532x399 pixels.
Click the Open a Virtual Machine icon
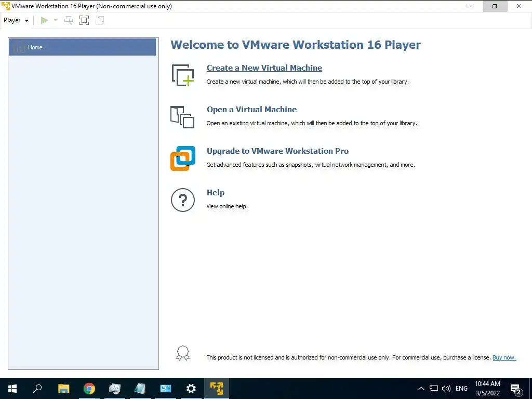click(182, 117)
